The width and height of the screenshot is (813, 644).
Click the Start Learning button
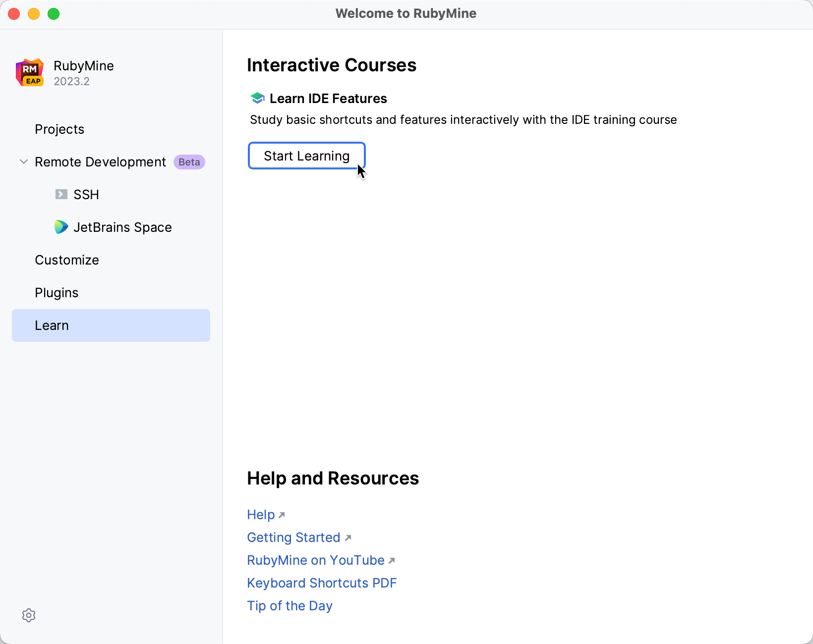coord(306,156)
